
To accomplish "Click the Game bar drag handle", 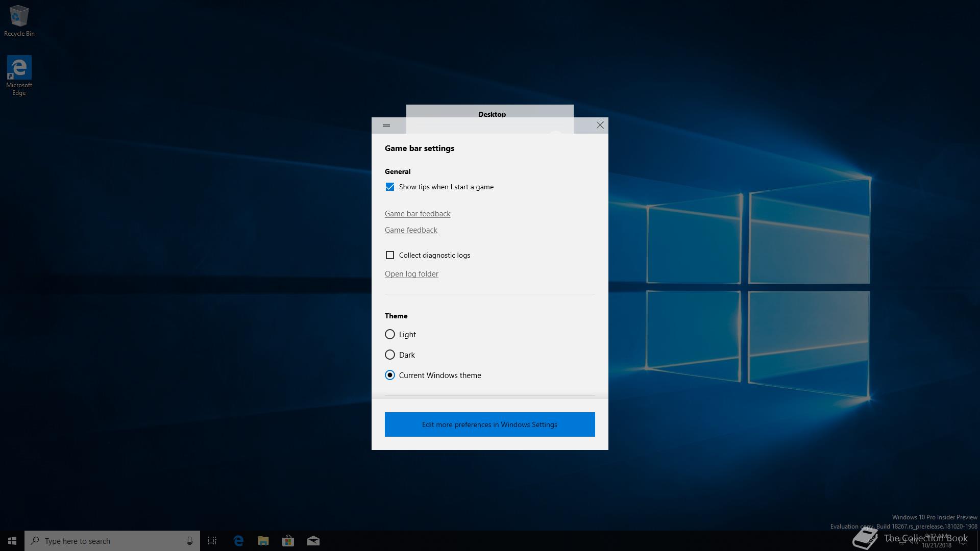I will (x=386, y=126).
